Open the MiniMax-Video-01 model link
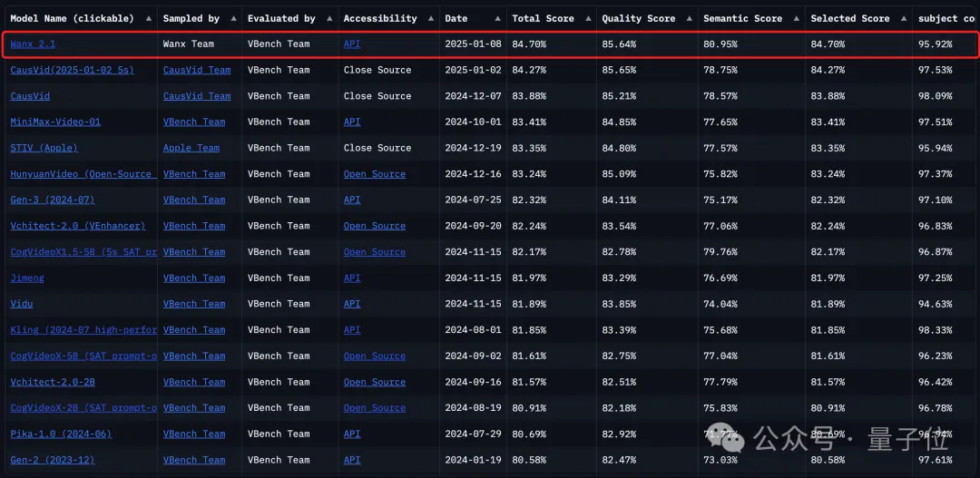 point(55,122)
